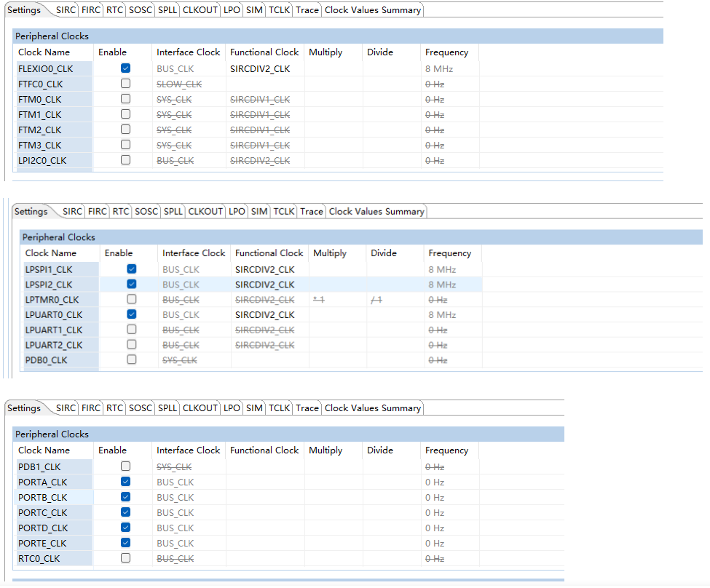Untick the LPUART0_CLK enable checkbox
Image resolution: width=710 pixels, height=588 pixels.
[131, 314]
